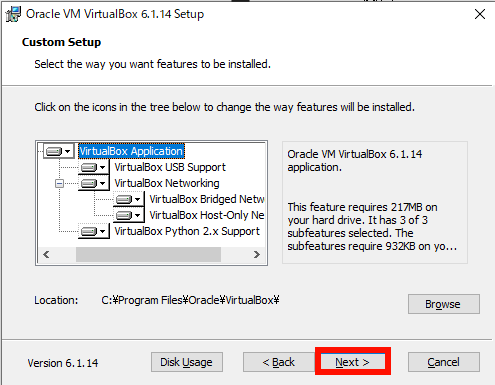The height and width of the screenshot is (385, 495).
Task: Proceed with the Next button
Action: pos(353,362)
